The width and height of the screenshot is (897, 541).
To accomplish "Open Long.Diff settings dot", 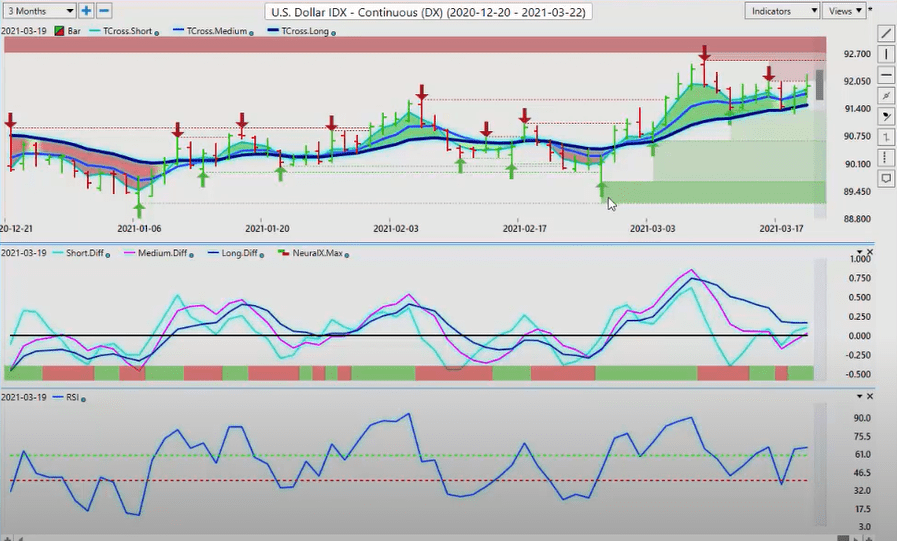I will point(261,255).
